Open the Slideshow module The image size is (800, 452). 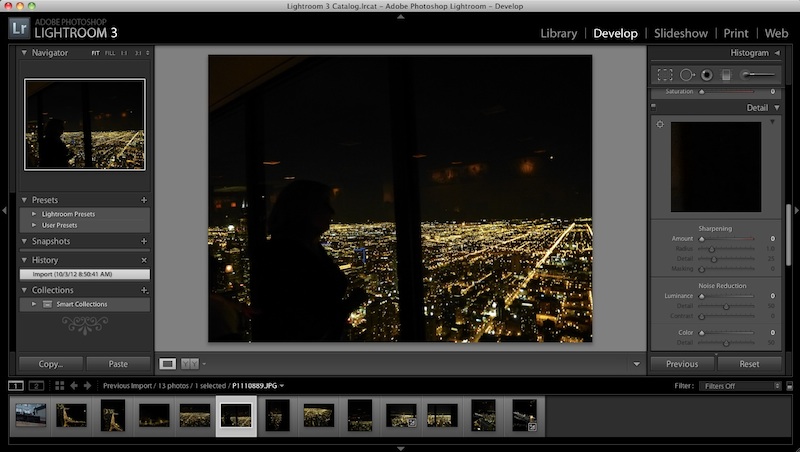point(680,33)
